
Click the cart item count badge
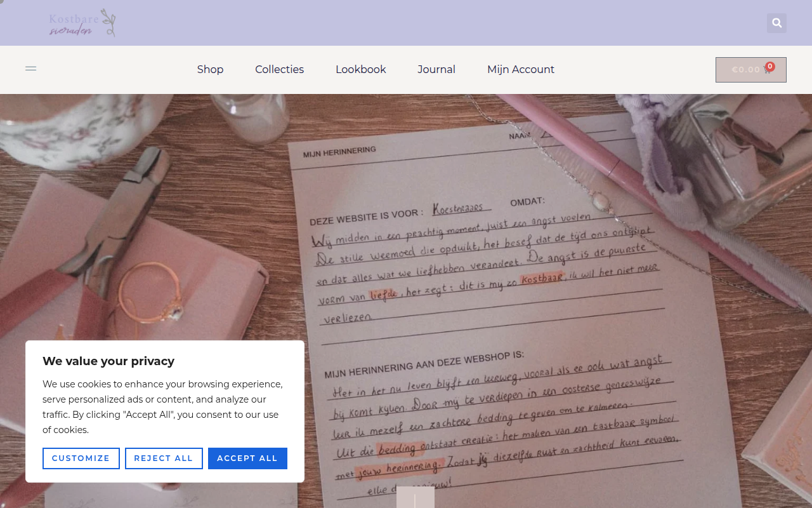[770, 67]
